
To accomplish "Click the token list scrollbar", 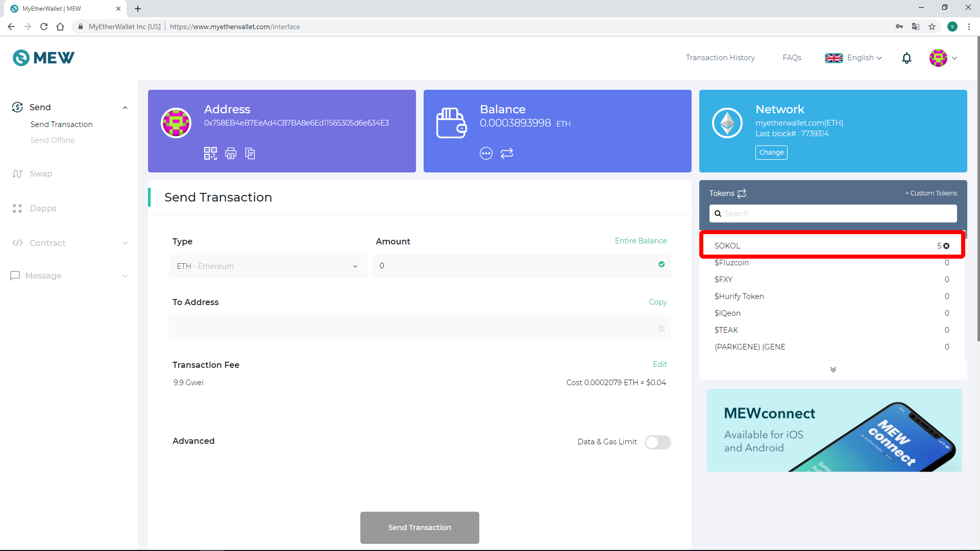I will (966, 235).
